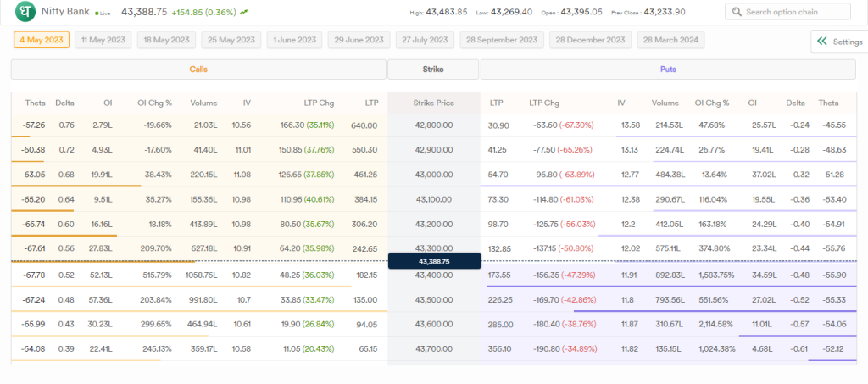Focus the Search option chain field
Viewport: 868px width, 384px height.
coord(787,12)
